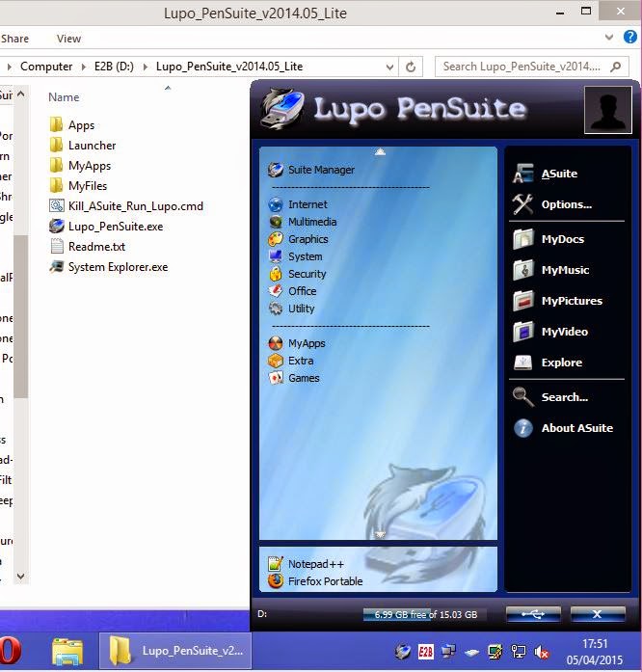The image size is (642, 672).
Task: Open the Internet category
Action: [298, 204]
